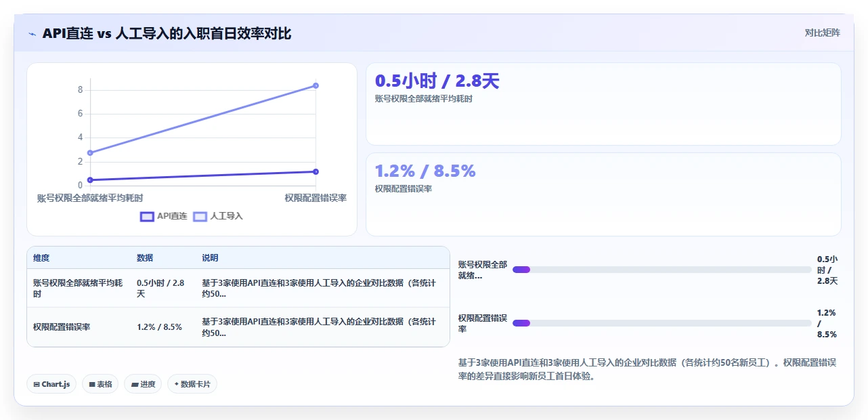Click the y-axis tick label 2

pyautogui.click(x=80, y=161)
